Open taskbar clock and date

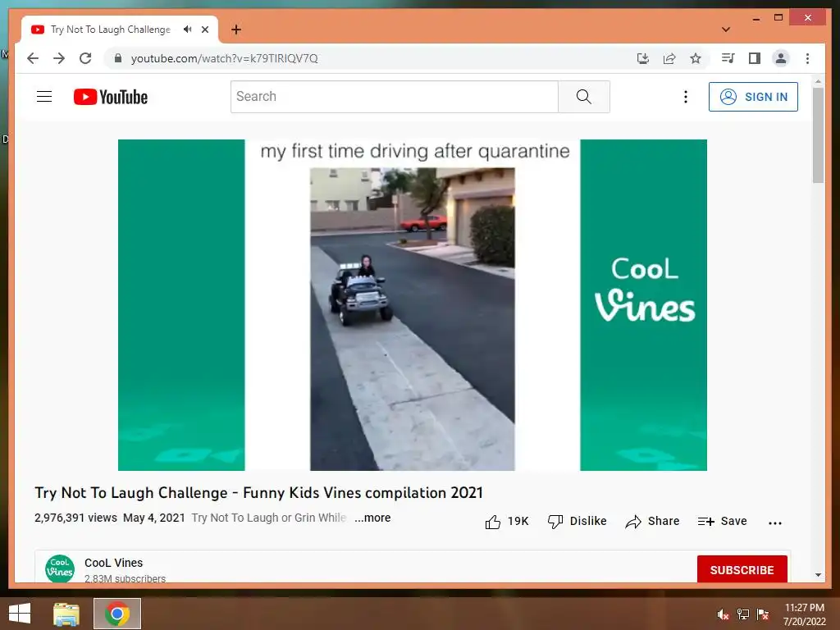[x=804, y=614]
